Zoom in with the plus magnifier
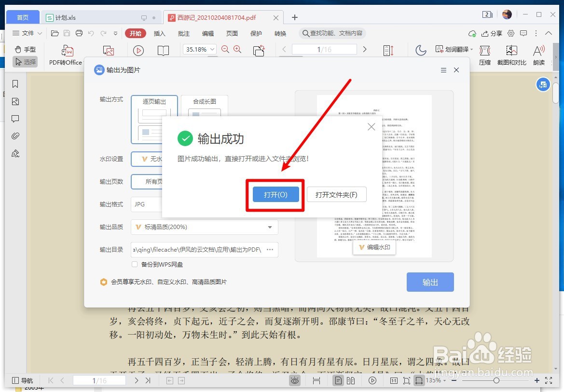The image size is (564, 392). tap(237, 49)
